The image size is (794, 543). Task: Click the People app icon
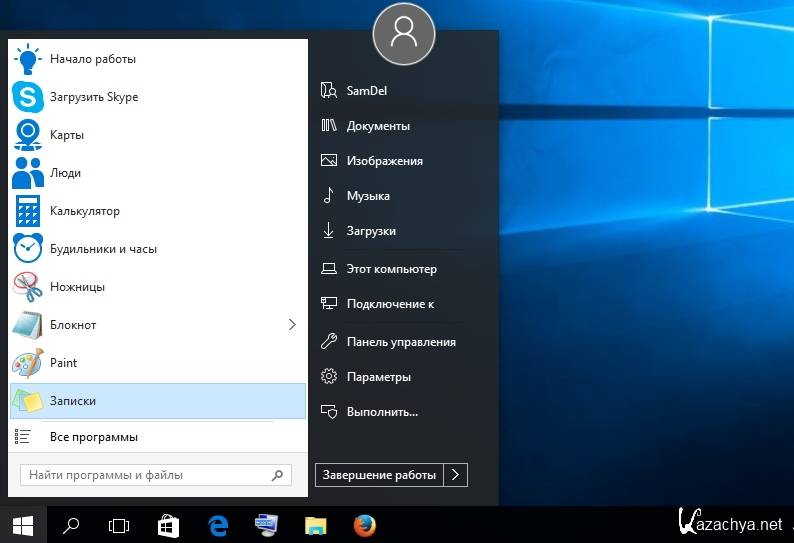[28, 173]
